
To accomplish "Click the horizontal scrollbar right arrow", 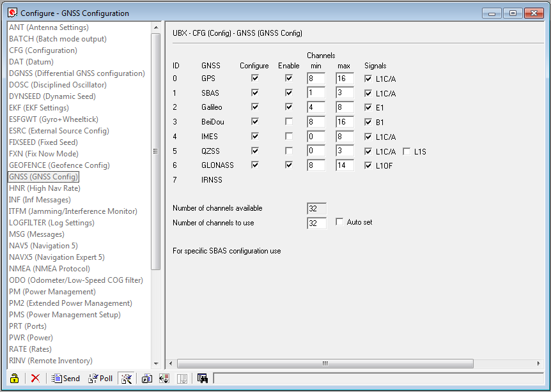I will coord(538,363).
